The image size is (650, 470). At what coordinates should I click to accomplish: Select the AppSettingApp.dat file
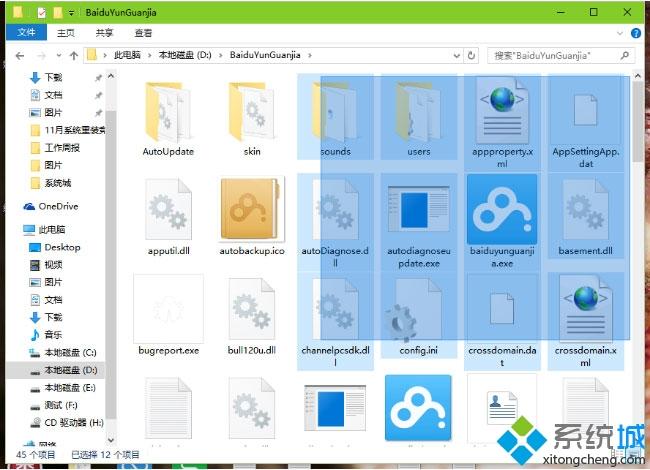585,123
